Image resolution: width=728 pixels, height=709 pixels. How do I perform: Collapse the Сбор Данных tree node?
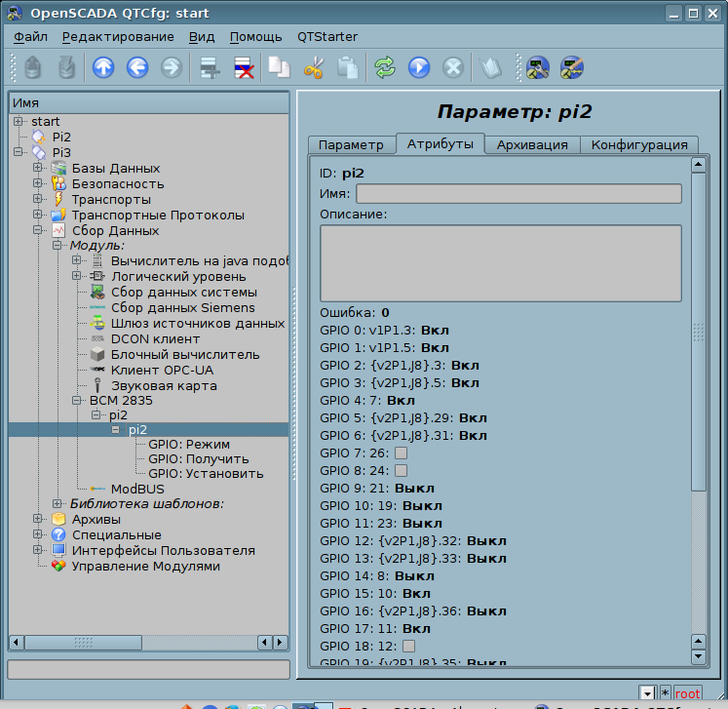click(38, 231)
